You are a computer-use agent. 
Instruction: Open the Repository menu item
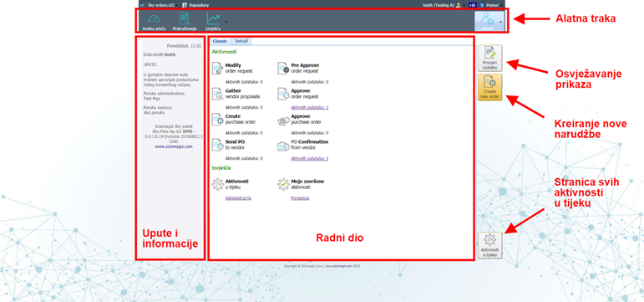[x=199, y=5]
